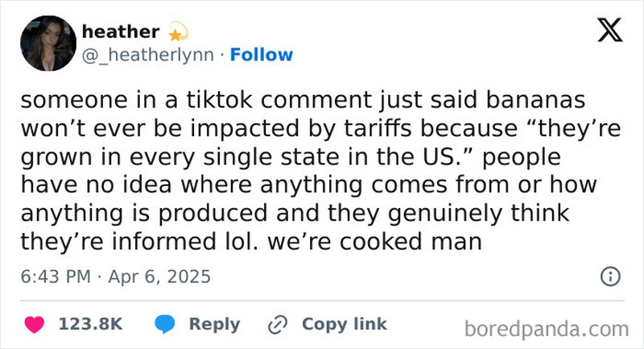This screenshot has width=644, height=349.
Task: Click the "6:43 PM" time
Action: pos(53,277)
